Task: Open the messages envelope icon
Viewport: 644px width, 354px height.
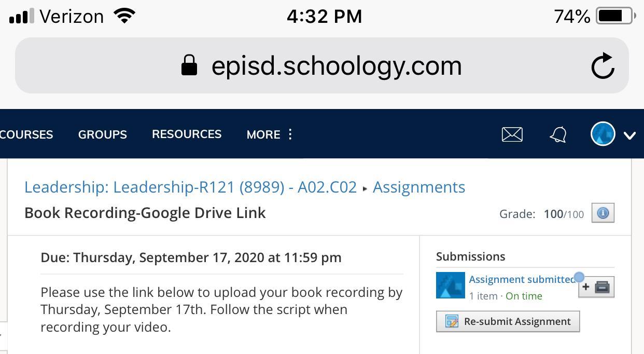Action: 512,135
